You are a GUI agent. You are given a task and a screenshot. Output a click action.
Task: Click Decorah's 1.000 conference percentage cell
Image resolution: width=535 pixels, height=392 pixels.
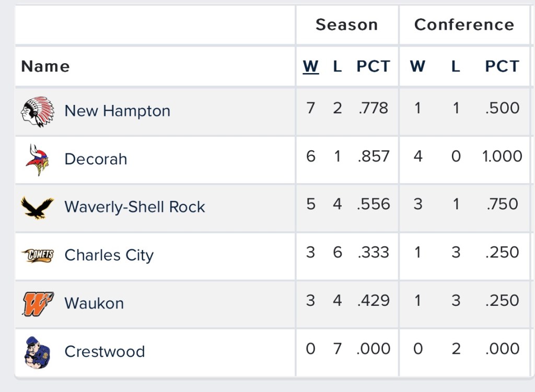(x=502, y=157)
